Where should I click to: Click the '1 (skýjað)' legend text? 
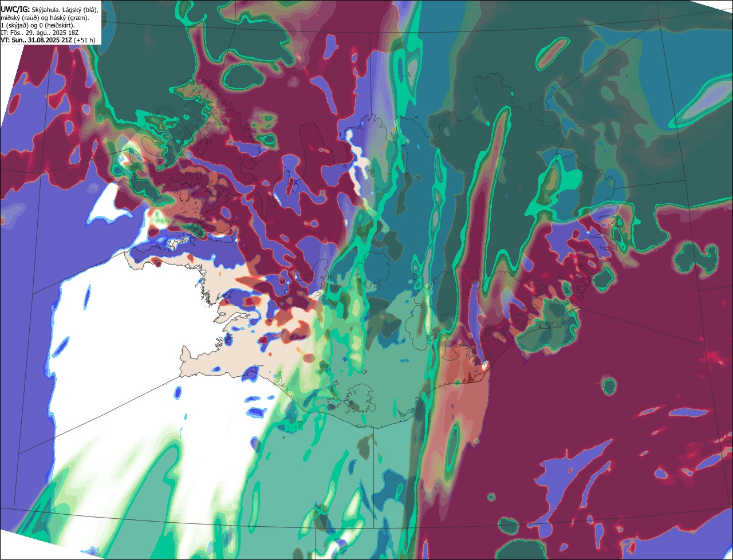click(15, 26)
